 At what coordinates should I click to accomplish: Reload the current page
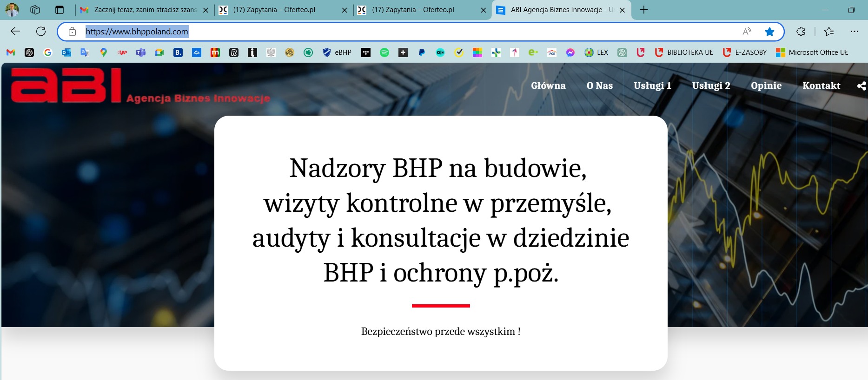(x=41, y=32)
